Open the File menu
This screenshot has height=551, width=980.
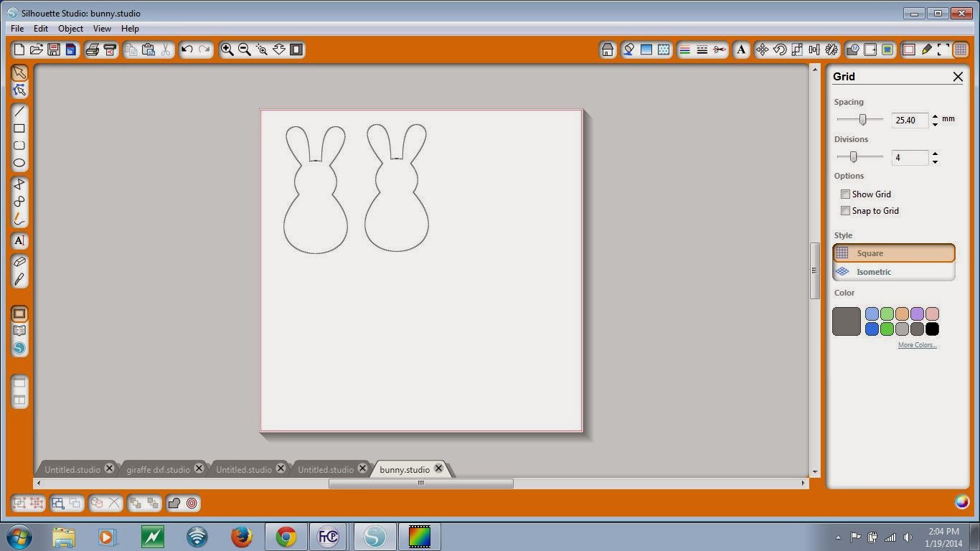pyautogui.click(x=17, y=29)
